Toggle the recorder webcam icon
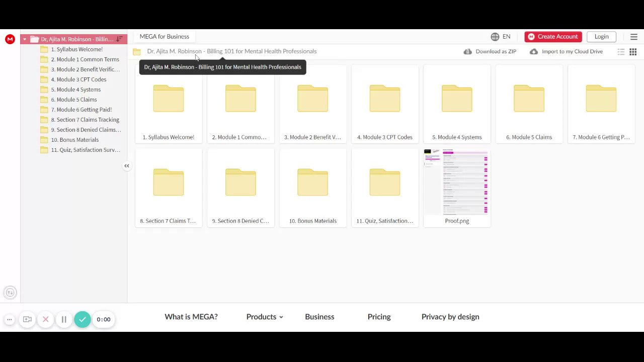644x362 pixels. pos(27,319)
